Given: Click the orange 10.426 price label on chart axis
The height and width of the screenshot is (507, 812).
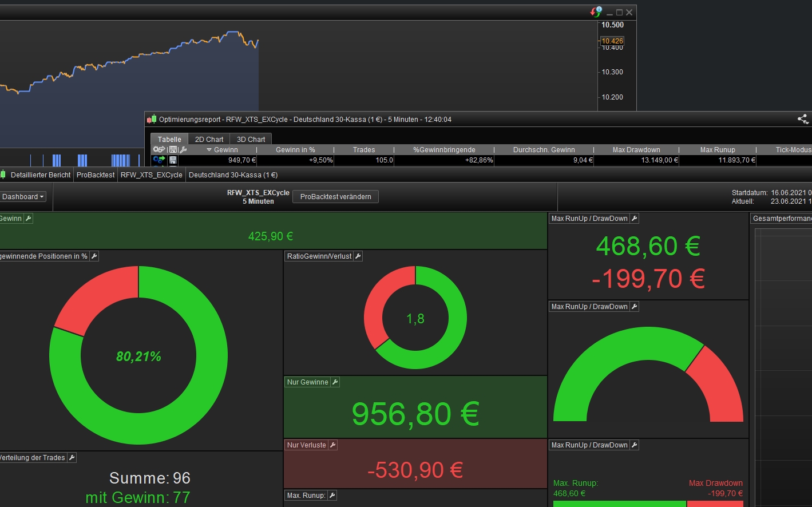Looking at the screenshot, I should tap(612, 41).
